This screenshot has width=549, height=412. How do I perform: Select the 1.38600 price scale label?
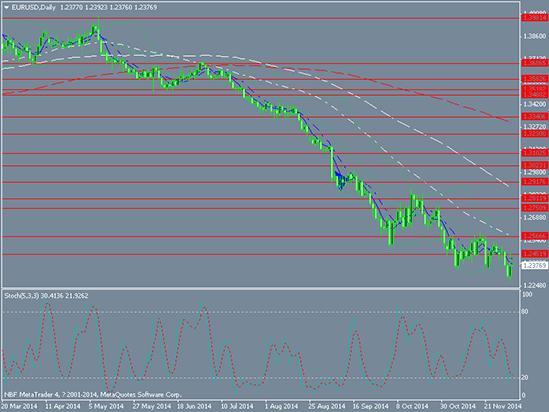coord(535,36)
